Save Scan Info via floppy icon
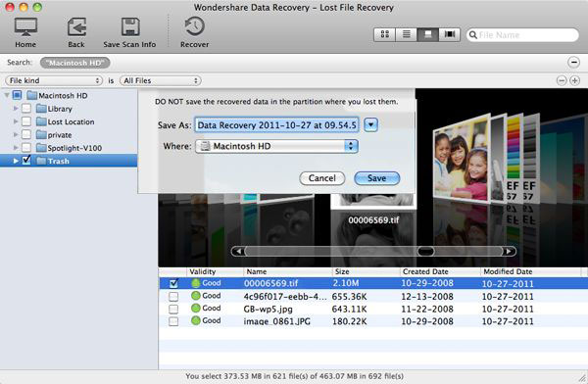 [130, 26]
